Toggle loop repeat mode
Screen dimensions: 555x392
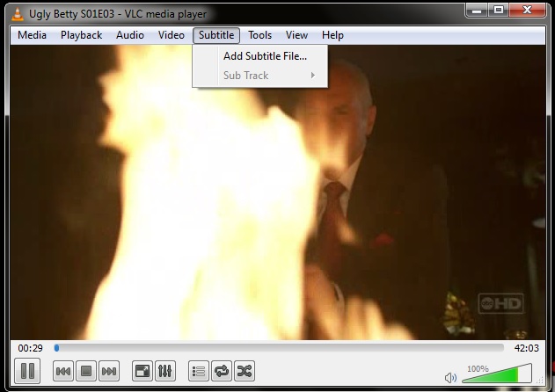222,371
